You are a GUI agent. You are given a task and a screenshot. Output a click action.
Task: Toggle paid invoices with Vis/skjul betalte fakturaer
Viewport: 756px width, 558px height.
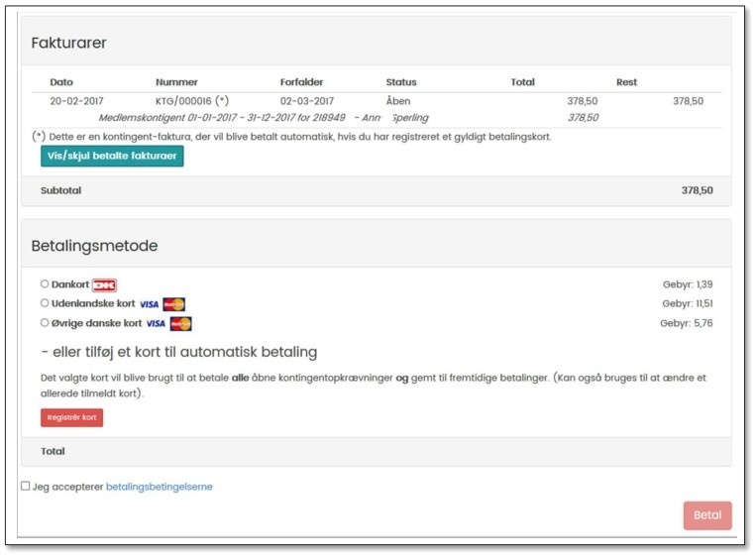112,156
